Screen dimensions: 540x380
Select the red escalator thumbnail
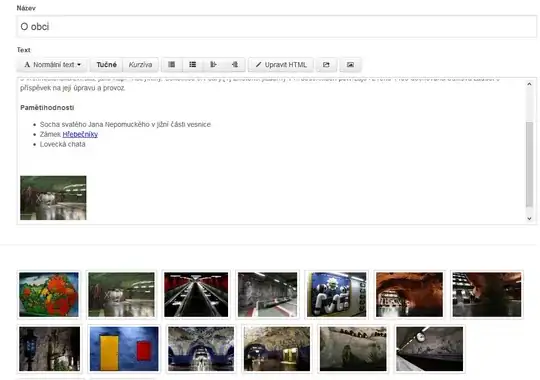[x=196, y=295]
